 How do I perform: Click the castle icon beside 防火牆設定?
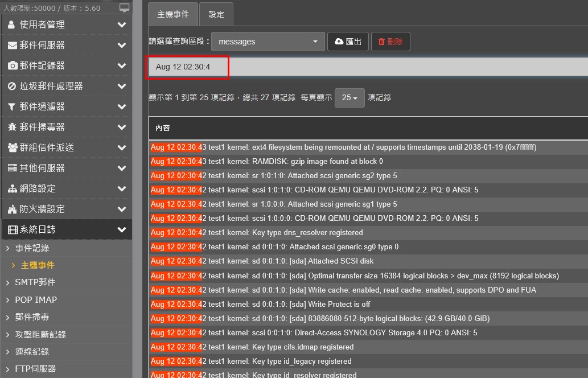[13, 209]
